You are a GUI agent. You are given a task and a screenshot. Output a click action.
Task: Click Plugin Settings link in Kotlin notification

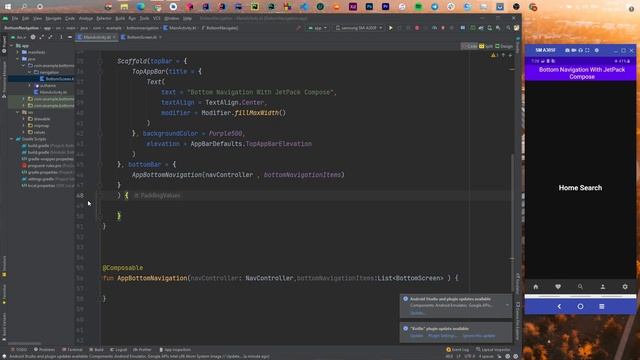point(442,336)
